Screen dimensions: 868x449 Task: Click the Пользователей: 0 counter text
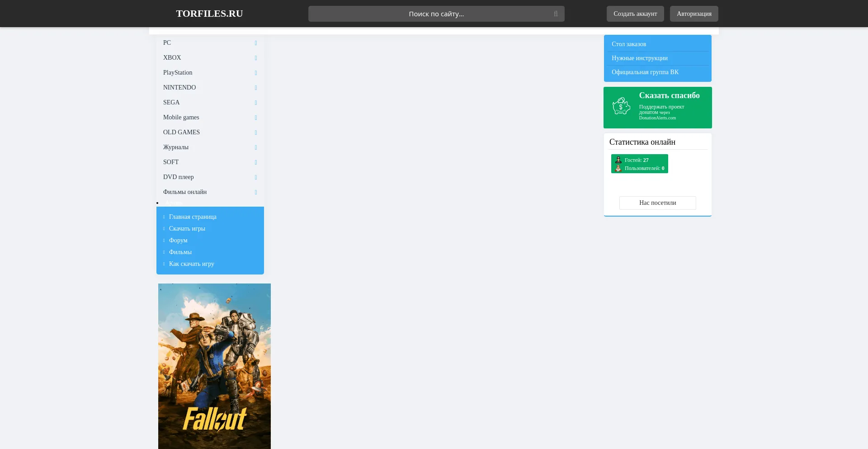point(645,168)
